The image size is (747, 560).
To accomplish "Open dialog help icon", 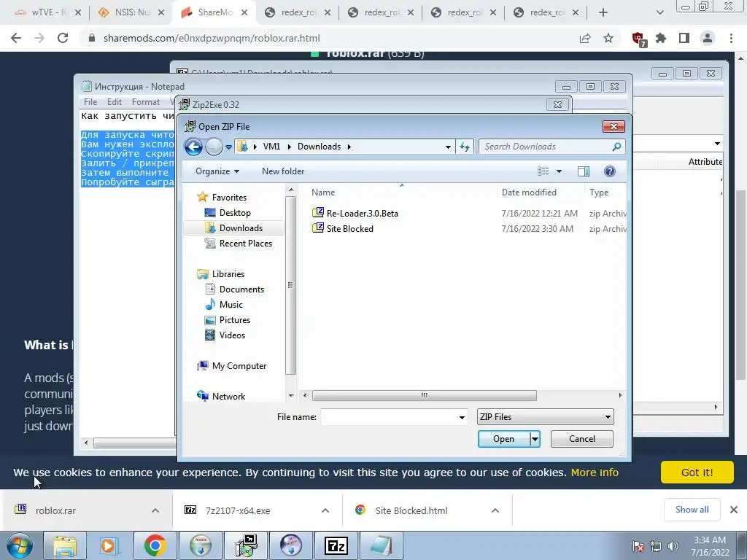I will 609,171.
